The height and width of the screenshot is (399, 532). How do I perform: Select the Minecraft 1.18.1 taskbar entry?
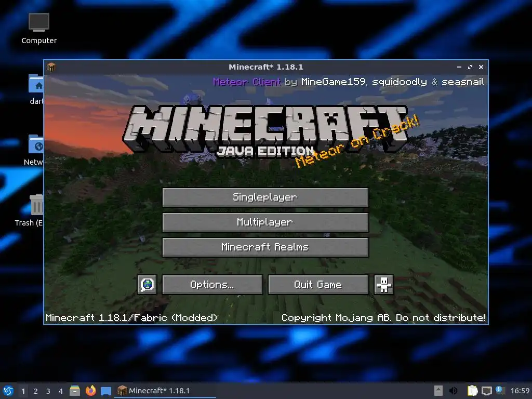(165, 391)
